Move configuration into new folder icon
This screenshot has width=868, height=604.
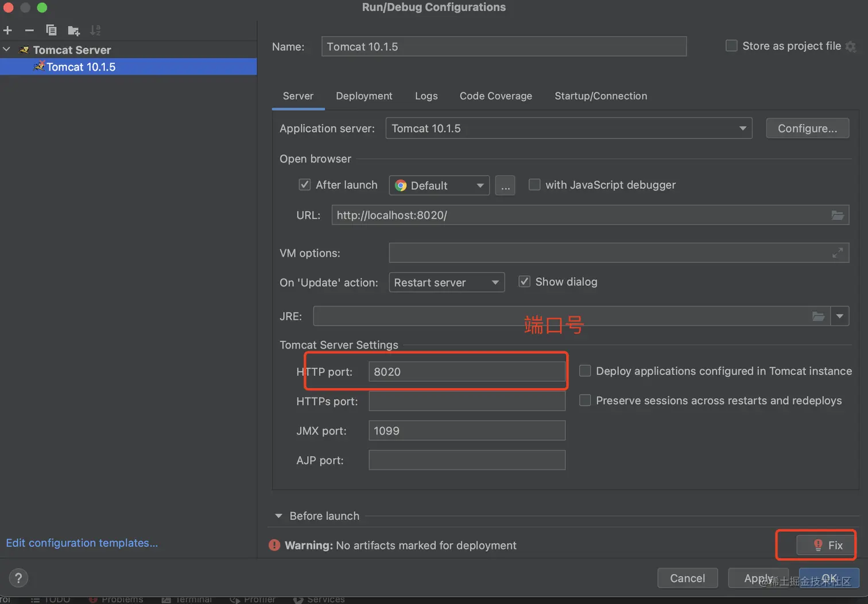(73, 30)
